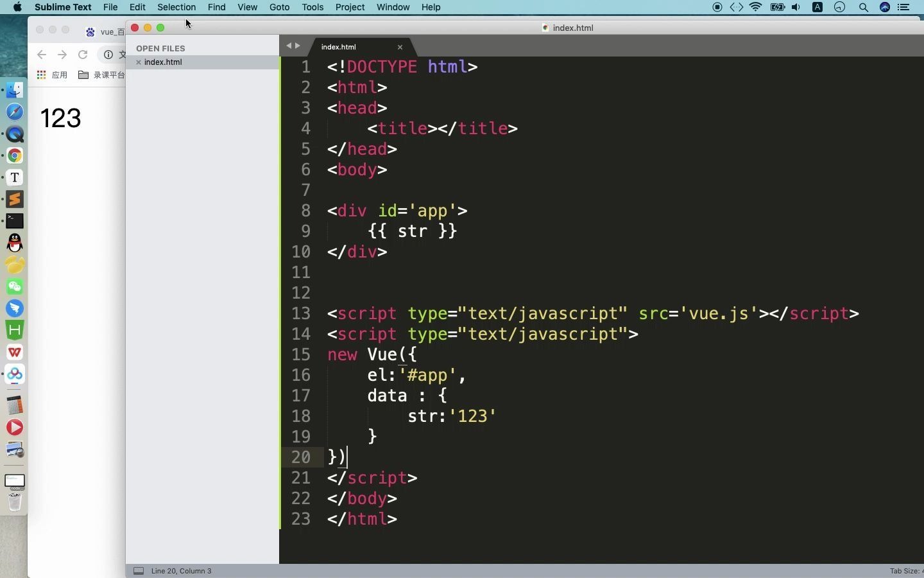This screenshot has height=578, width=924.
Task: Open Preview app in the Dock
Action: pos(15,450)
